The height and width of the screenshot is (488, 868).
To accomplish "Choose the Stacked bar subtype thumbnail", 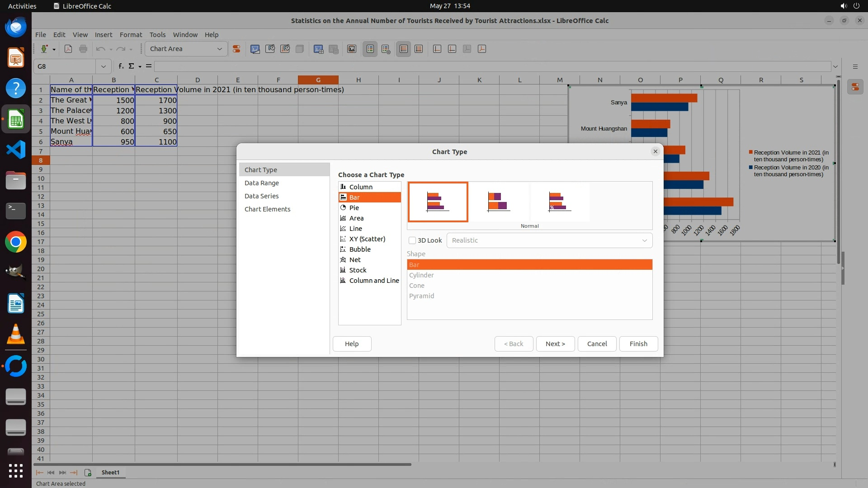I will 499,202.
